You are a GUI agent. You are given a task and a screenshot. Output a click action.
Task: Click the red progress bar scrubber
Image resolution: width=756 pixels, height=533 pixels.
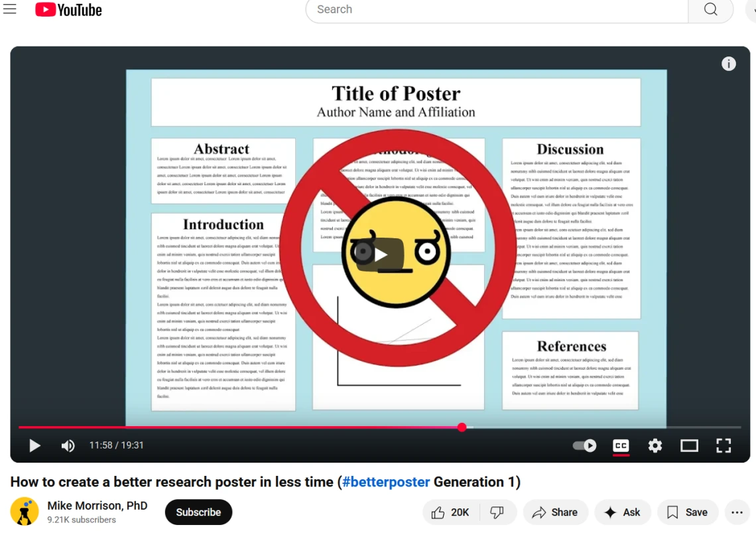tap(462, 427)
